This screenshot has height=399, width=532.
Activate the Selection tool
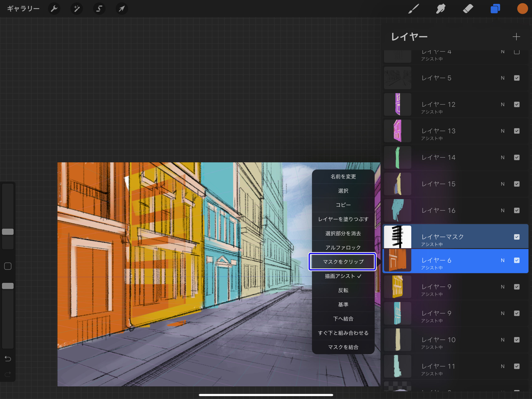coord(99,9)
